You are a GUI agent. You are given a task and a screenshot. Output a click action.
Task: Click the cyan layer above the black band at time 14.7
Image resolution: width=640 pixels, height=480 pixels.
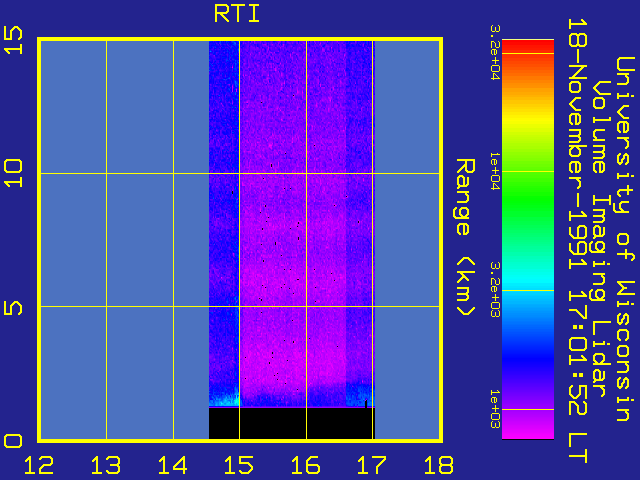pyautogui.click(x=222, y=400)
